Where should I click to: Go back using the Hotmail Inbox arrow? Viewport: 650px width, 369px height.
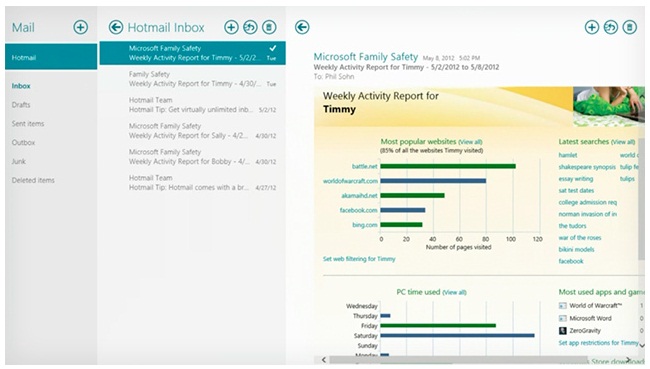(116, 27)
